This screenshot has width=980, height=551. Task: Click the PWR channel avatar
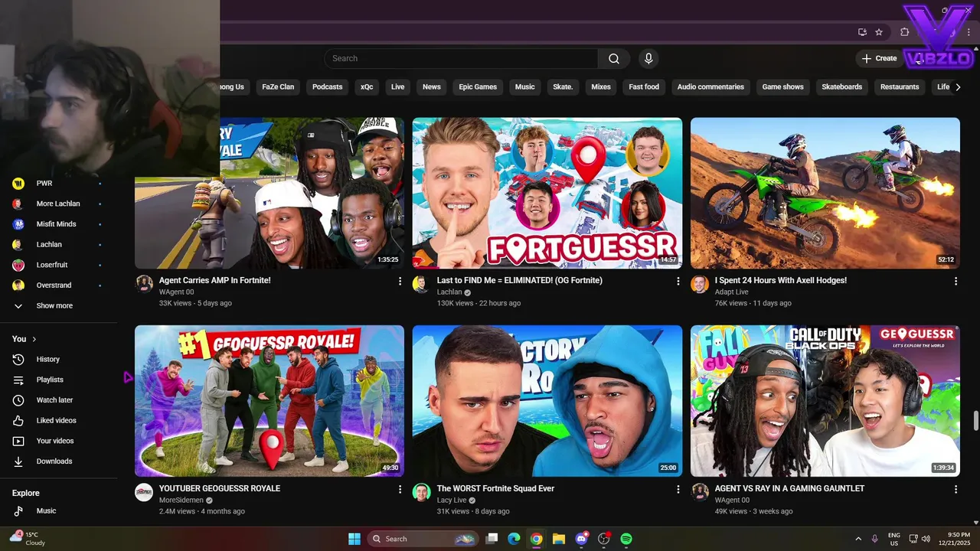click(18, 183)
